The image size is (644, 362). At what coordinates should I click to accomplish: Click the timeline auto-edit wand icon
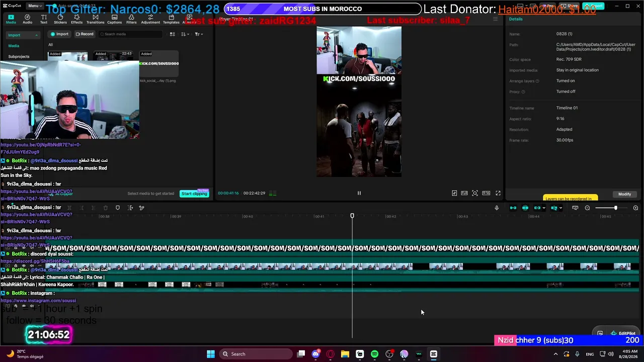142,208
